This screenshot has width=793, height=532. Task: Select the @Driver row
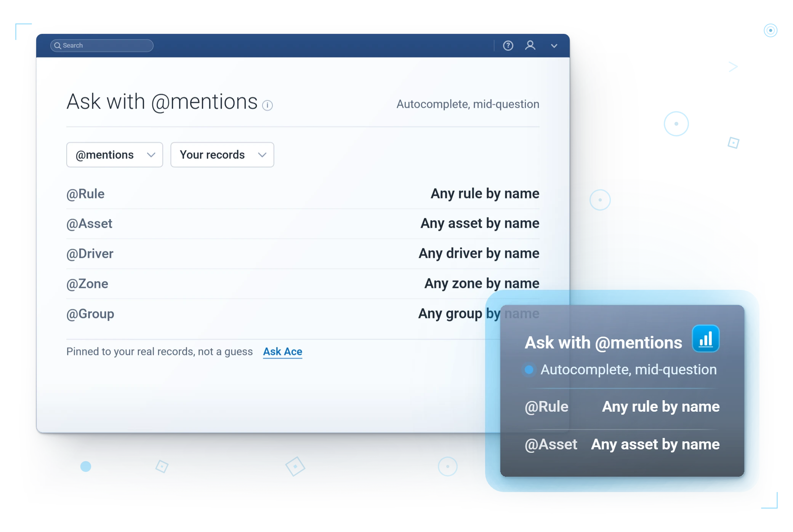[x=303, y=254]
